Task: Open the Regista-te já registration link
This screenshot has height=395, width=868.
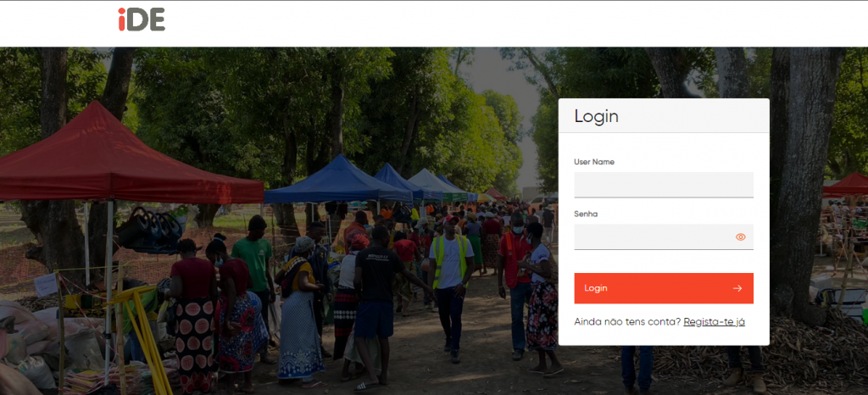Action: (x=714, y=322)
